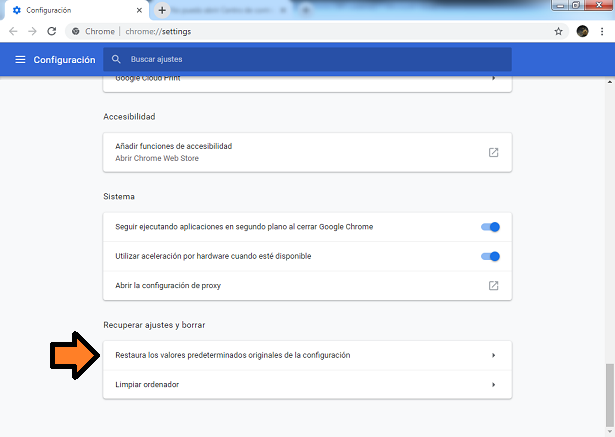Focus the Buscar ajustes search field
The image size is (615, 437).
point(307,59)
